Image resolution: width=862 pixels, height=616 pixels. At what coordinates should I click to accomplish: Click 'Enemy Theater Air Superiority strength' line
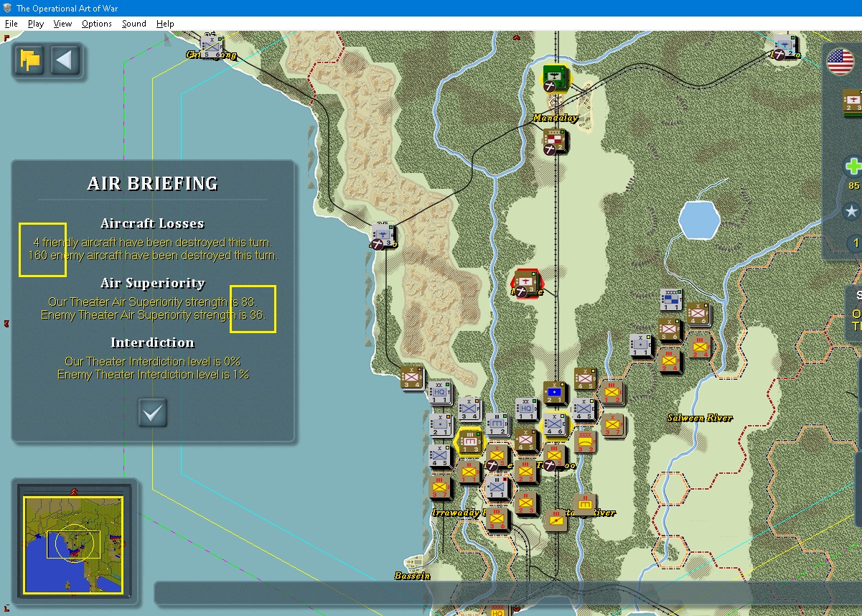click(x=153, y=314)
